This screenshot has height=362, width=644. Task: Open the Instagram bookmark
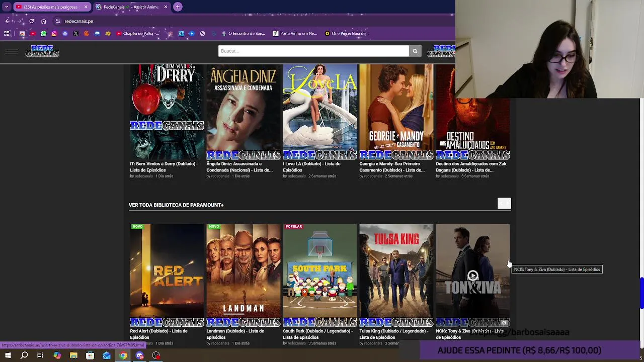[x=54, y=34]
